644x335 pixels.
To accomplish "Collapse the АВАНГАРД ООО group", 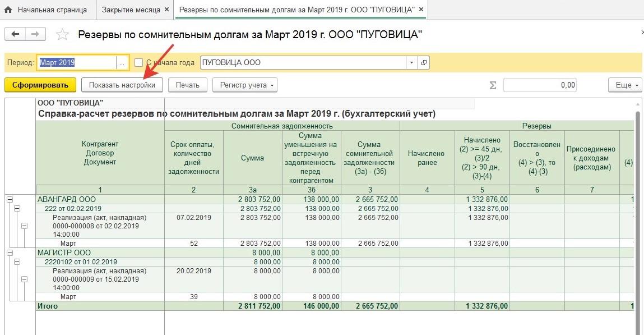I will pos(10,199).
